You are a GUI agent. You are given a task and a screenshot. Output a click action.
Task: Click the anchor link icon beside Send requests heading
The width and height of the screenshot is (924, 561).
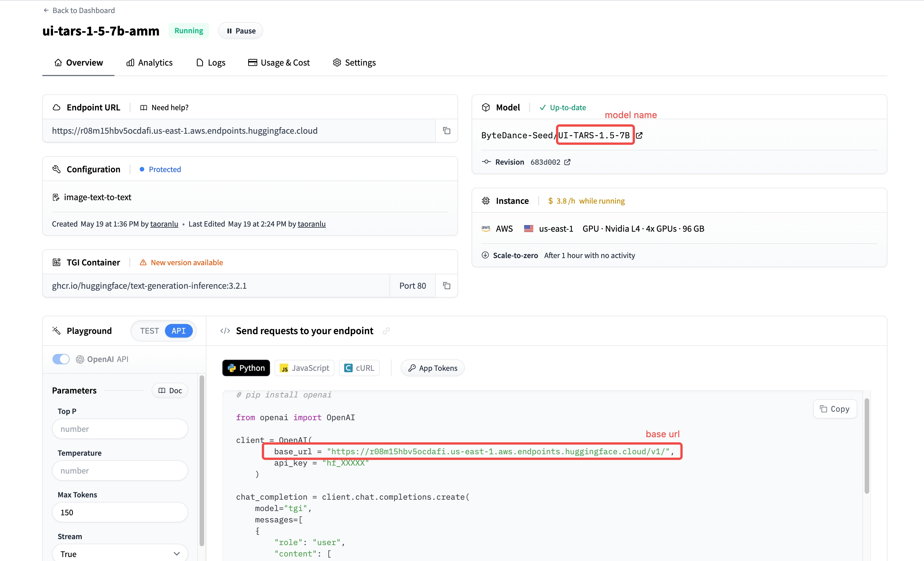386,331
